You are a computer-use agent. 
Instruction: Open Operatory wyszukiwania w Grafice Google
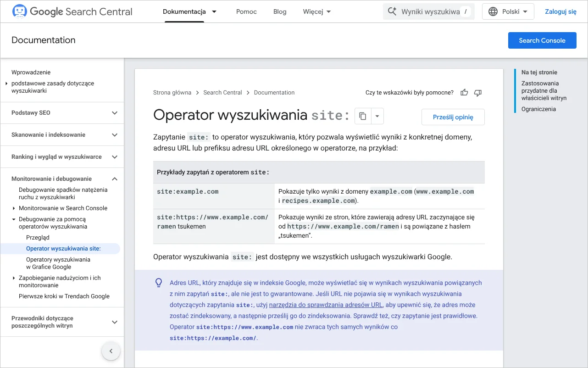tap(58, 263)
